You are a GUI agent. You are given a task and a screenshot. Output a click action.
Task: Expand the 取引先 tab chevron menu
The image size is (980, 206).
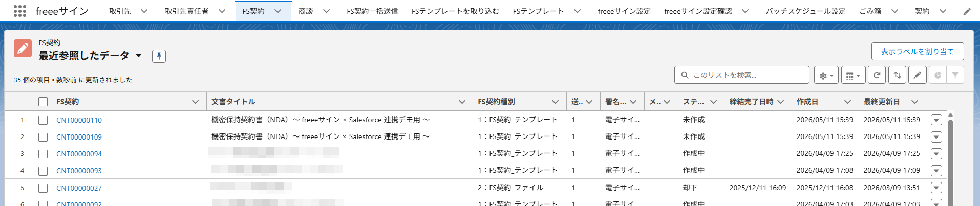(x=144, y=11)
